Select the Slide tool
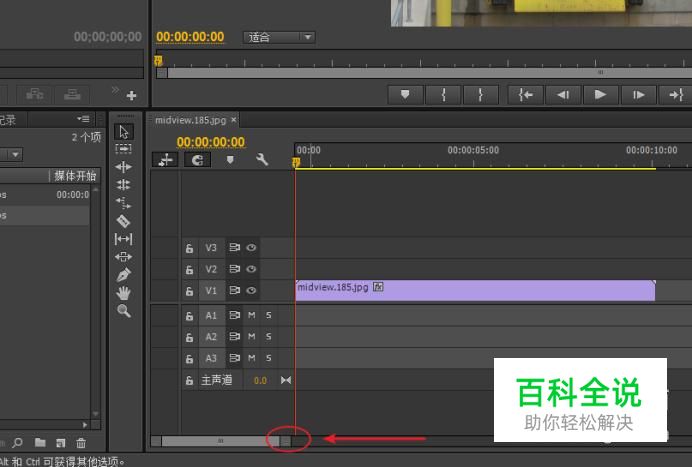Image resolution: width=692 pixels, height=467 pixels. point(124,257)
